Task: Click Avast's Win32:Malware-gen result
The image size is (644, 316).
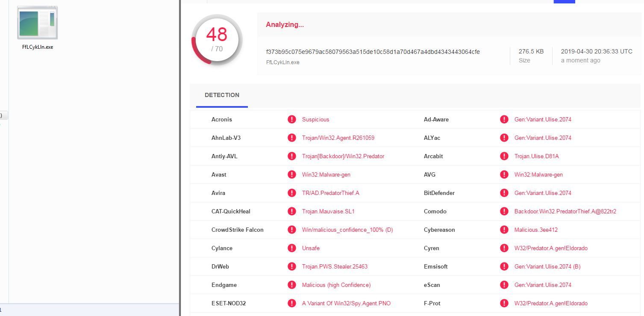Action: click(x=326, y=175)
